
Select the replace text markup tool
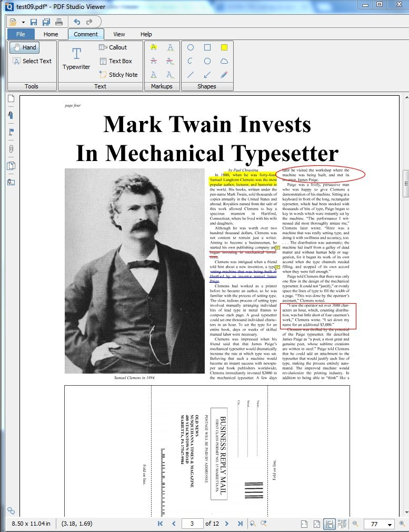(x=171, y=61)
